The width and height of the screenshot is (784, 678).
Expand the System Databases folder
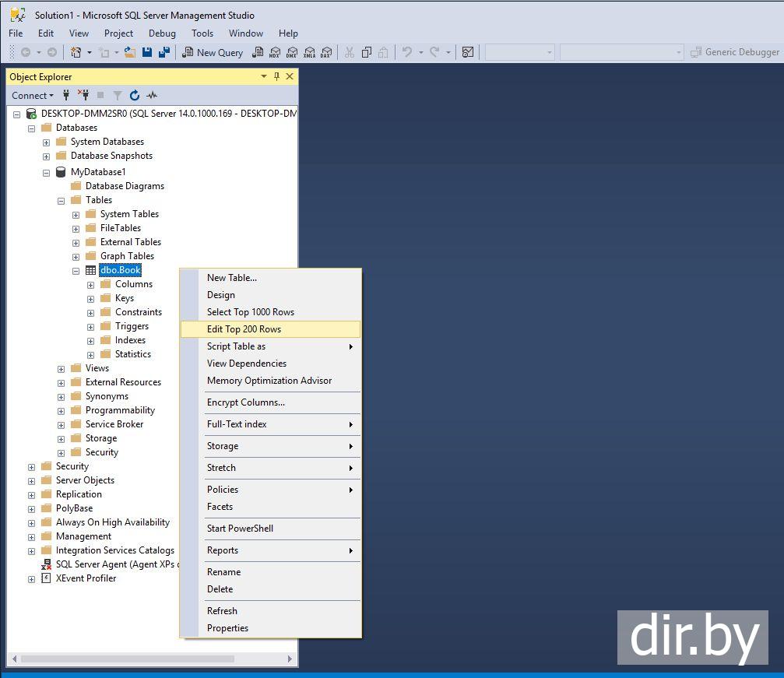coord(46,142)
